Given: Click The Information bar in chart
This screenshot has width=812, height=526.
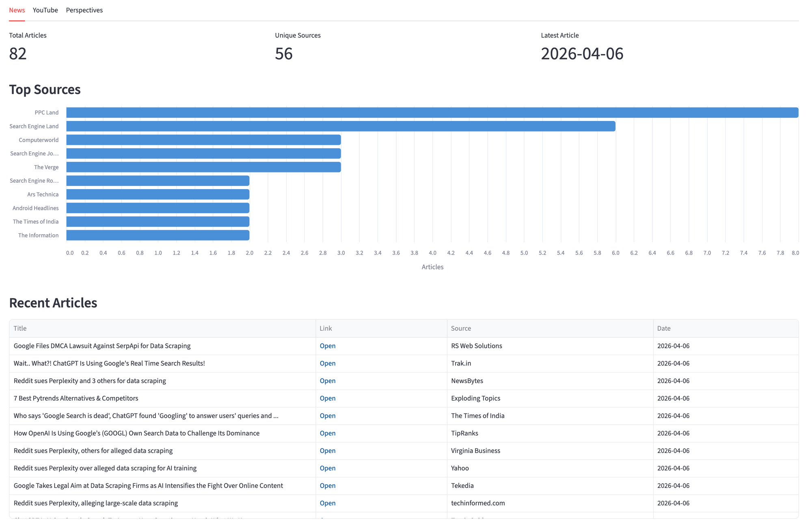Looking at the screenshot, I should coord(158,235).
